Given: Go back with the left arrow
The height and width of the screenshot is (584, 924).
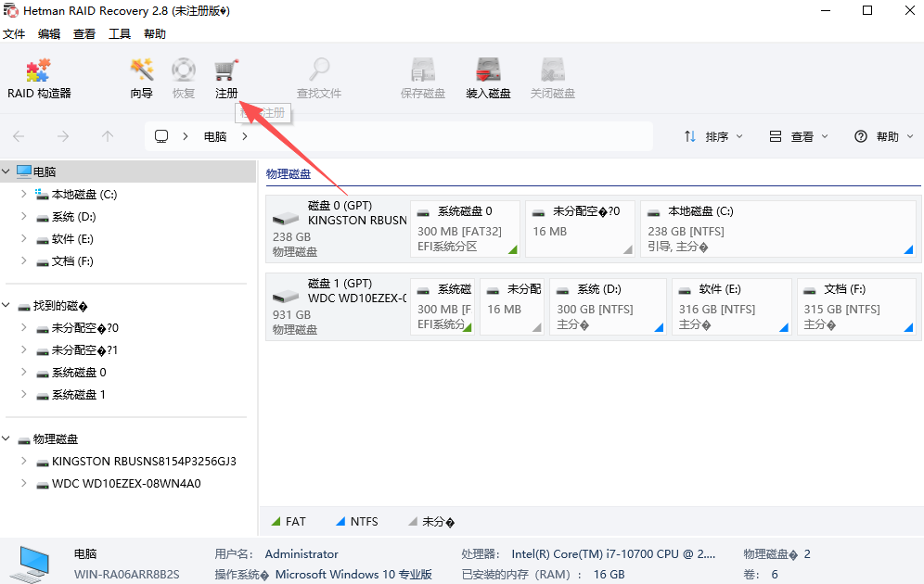Looking at the screenshot, I should (x=19, y=136).
